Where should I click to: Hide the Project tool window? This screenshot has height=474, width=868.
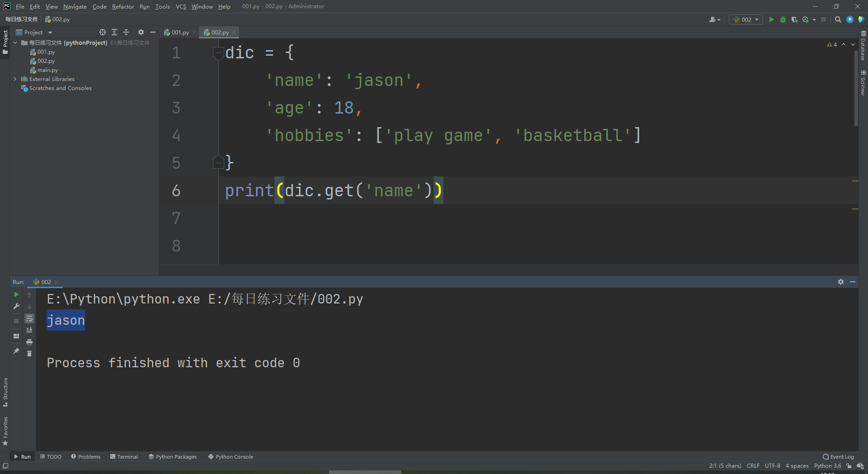point(153,32)
